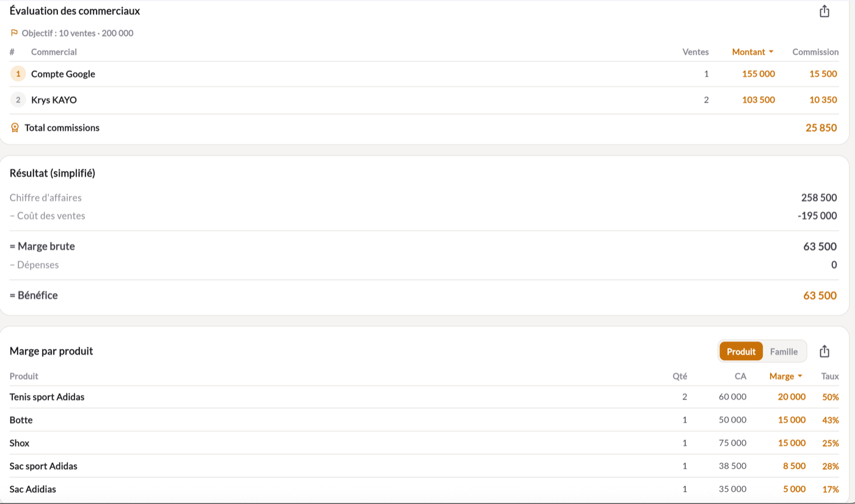Select the Produit segment toggle
Screen dimensions: 855x504
coord(741,351)
